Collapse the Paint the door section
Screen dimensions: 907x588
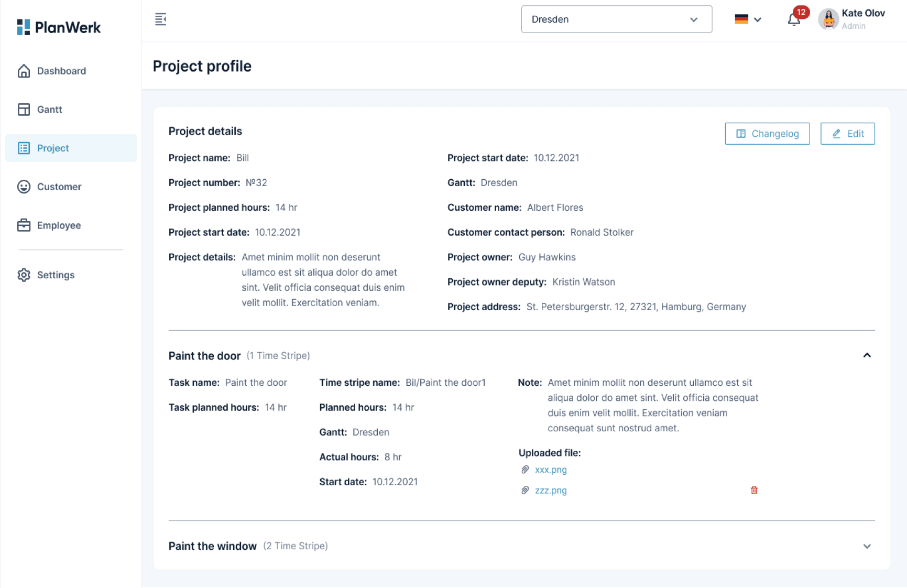pos(867,355)
